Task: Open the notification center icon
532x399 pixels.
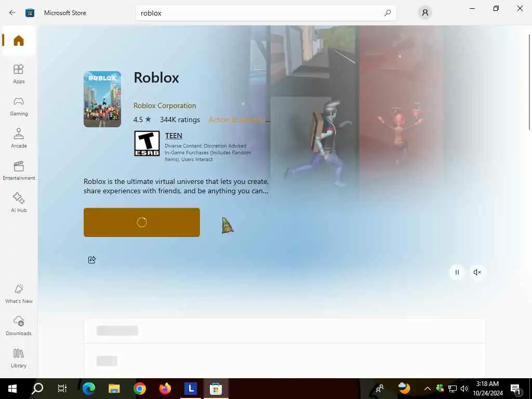Action: (515, 389)
